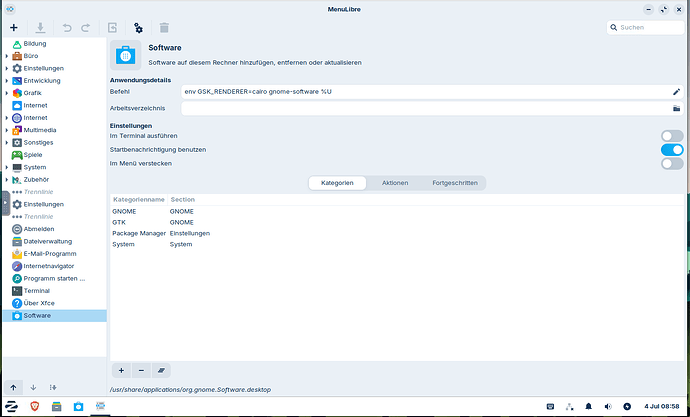Viewport: 690px width, 417px height.
Task: Select the Über Xfce launcher
Action: pos(55,303)
